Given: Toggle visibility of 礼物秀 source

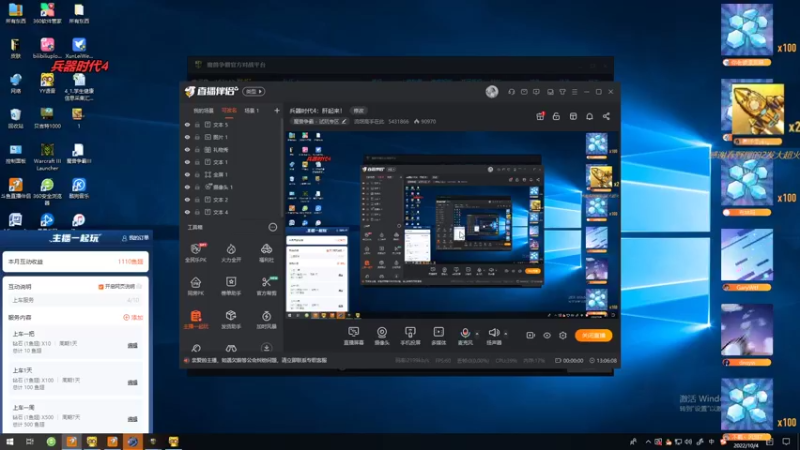Looking at the screenshot, I should click(x=187, y=149).
